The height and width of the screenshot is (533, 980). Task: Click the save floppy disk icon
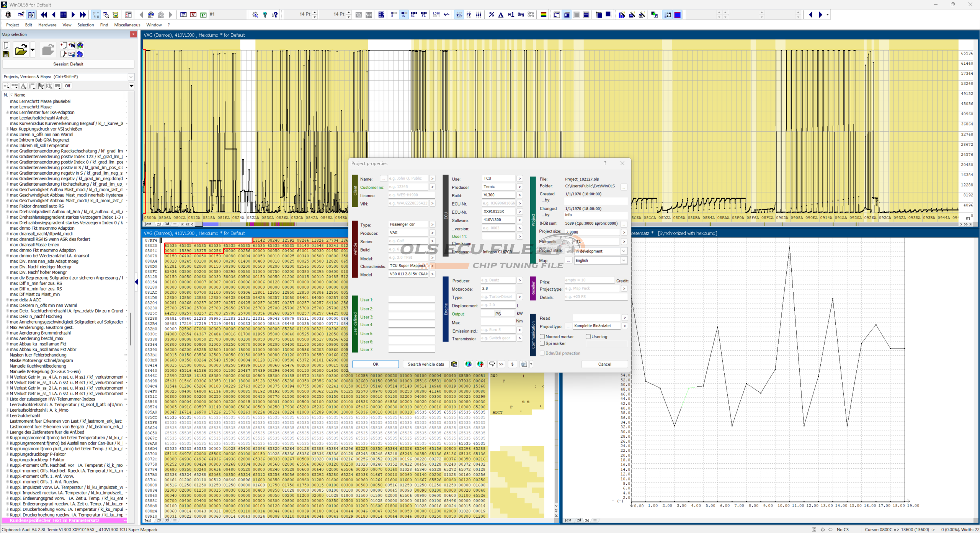pos(6,54)
